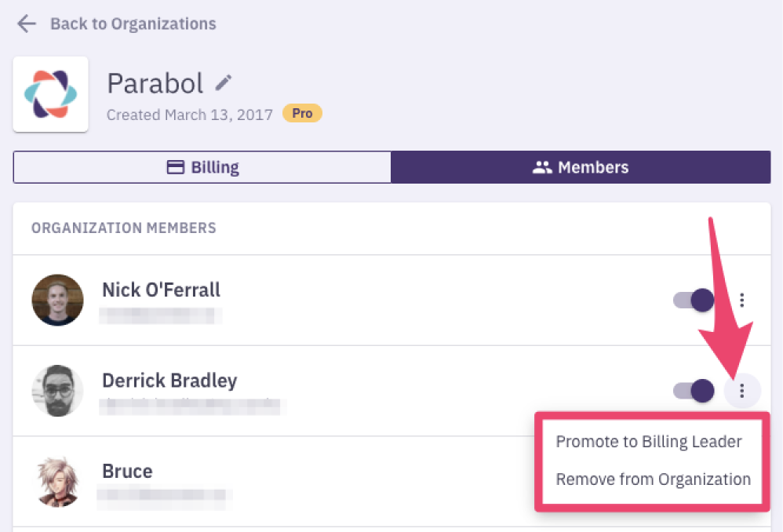This screenshot has width=783, height=532.
Task: Select Promote to Billing Leader
Action: click(649, 442)
